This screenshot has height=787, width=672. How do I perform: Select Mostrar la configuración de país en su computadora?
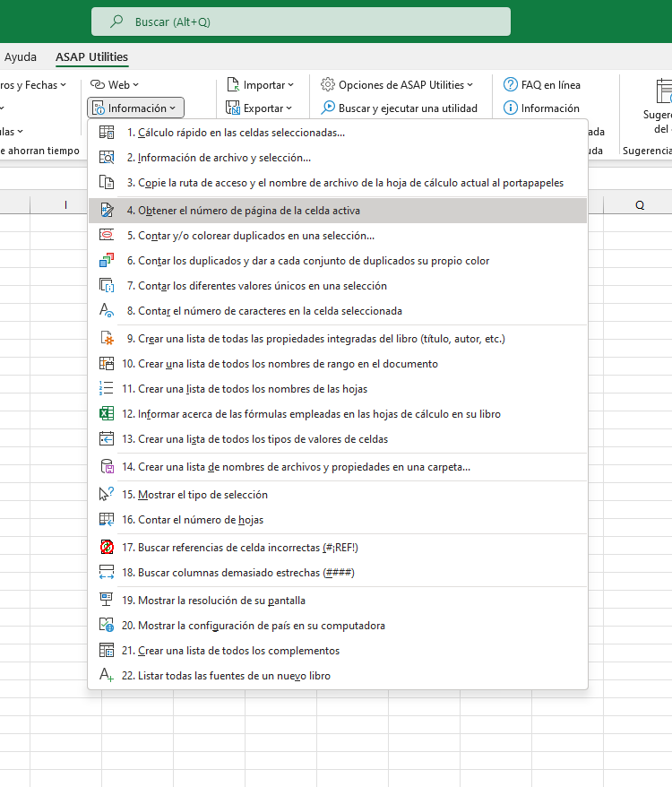click(338, 626)
